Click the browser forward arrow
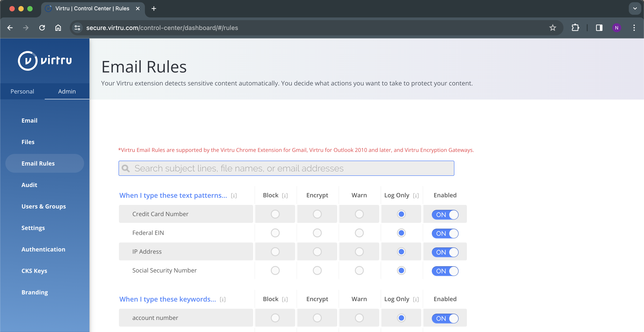Image resolution: width=644 pixels, height=332 pixels. [26, 28]
